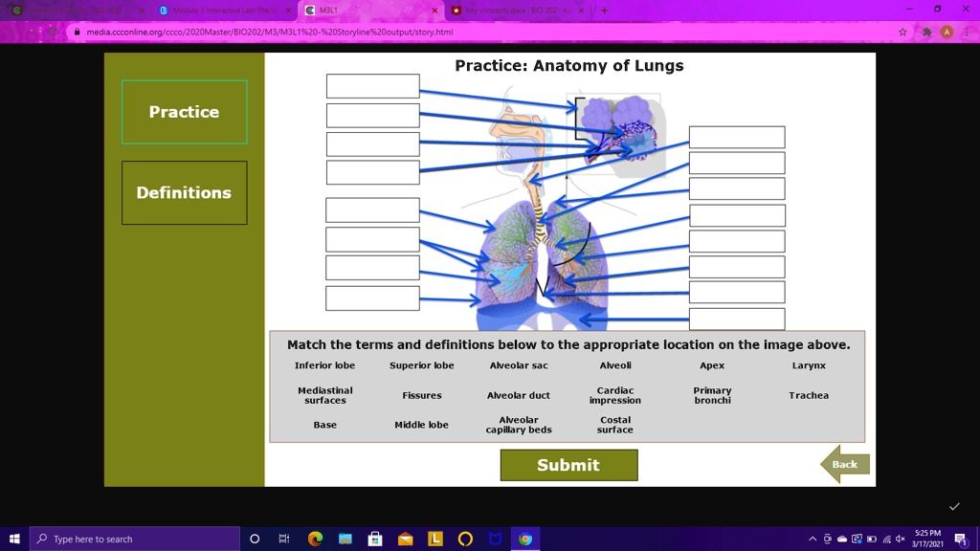Open the Definitions section
Image resolution: width=980 pixels, height=551 pixels.
[185, 192]
